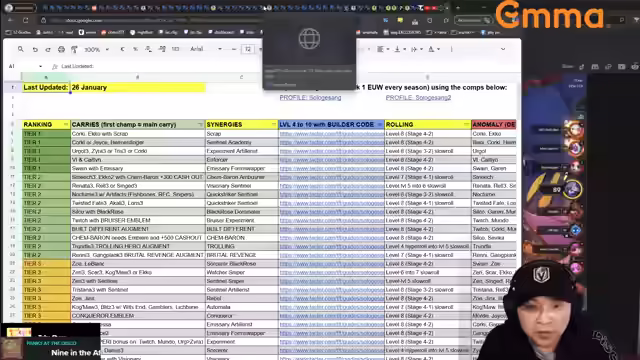Select the TROLLING synergy cell
640x360 pixels.
[242, 246]
